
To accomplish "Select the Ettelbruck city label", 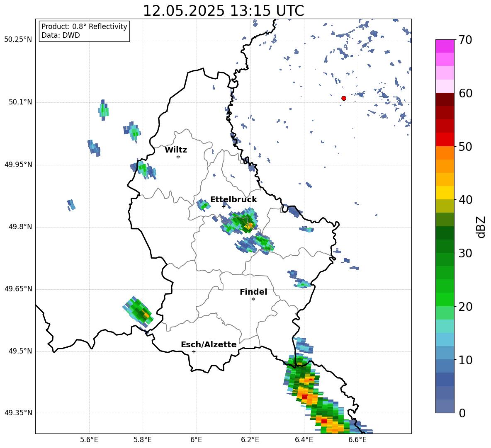I will click(233, 200).
